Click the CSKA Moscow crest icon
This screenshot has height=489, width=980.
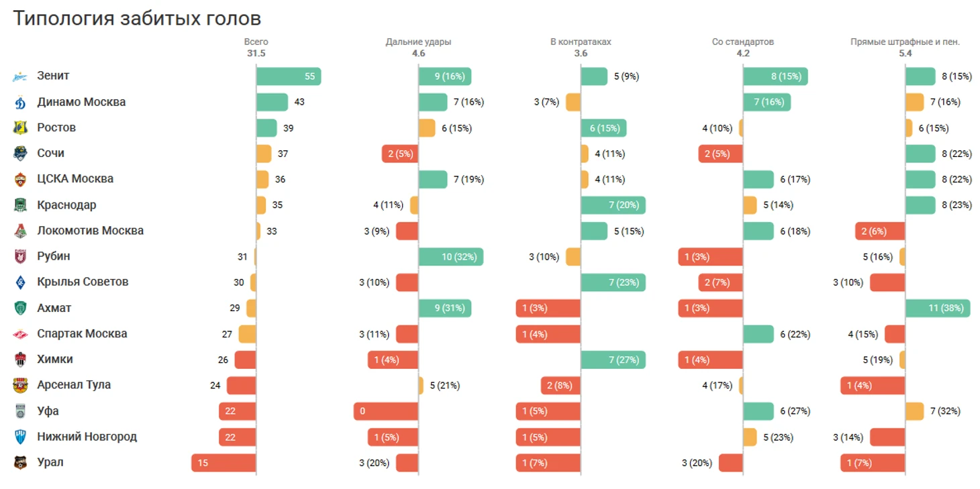(20, 179)
